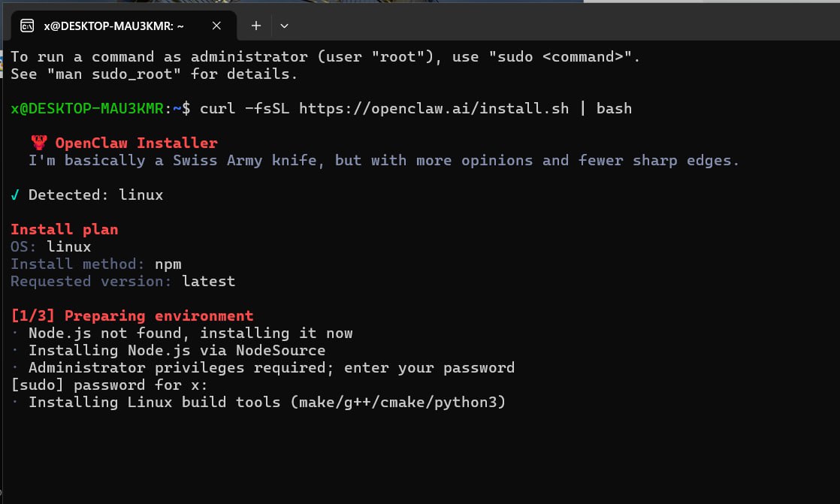Click "latest" after Requested version

point(208,282)
